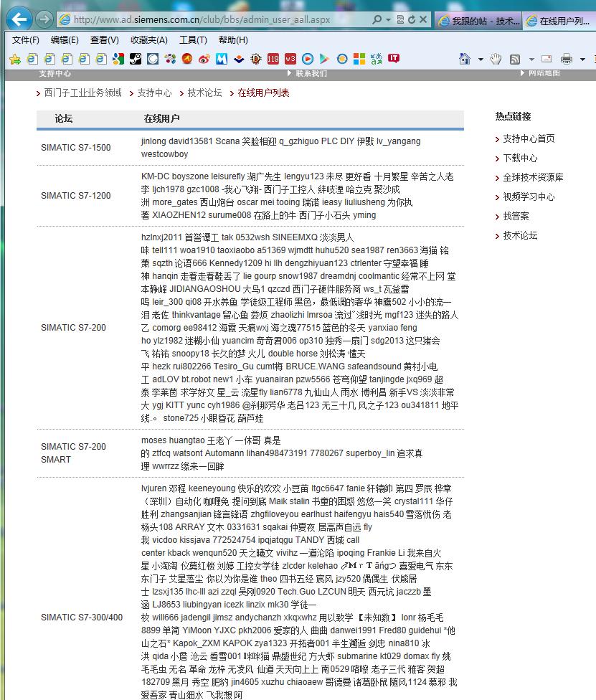The width and height of the screenshot is (596, 700).
Task: Open the red IT favorites shortcut
Action: [x=394, y=59]
